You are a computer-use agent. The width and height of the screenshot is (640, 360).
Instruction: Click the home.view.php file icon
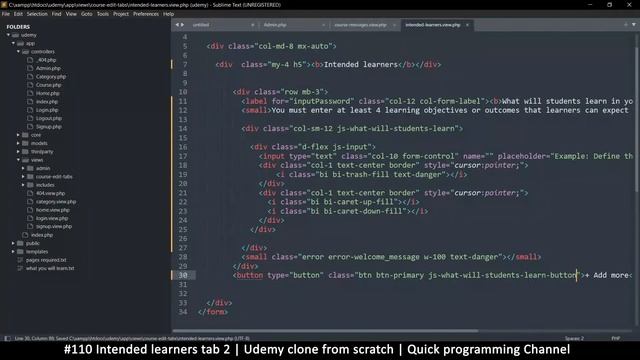point(30,210)
